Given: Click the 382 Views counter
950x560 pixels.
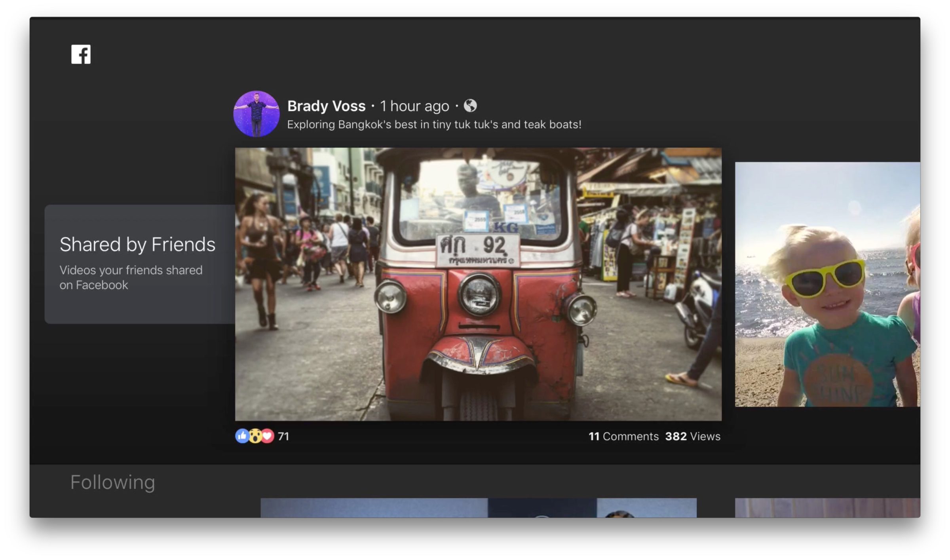Looking at the screenshot, I should coord(692,436).
